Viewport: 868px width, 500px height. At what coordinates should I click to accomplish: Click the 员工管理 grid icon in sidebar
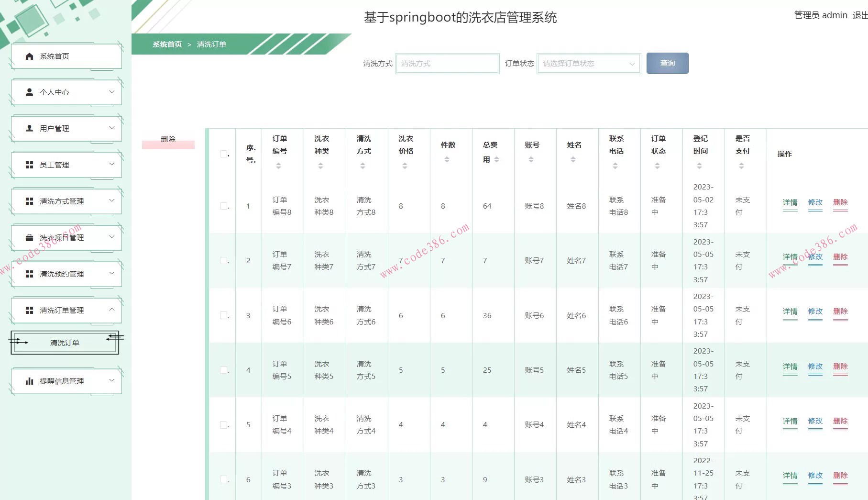click(29, 165)
